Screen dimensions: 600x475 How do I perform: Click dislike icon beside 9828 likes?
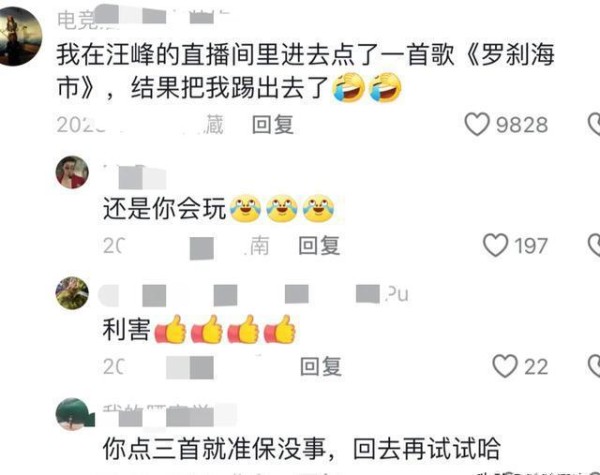(594, 124)
